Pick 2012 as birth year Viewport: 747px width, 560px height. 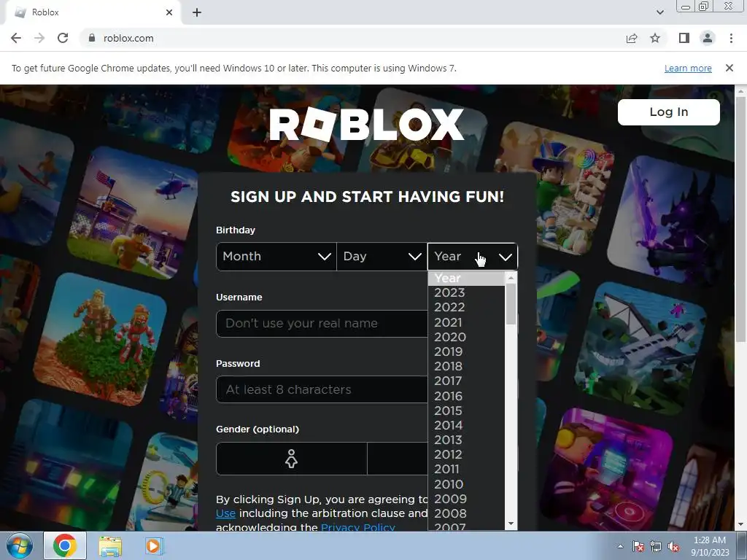click(x=466, y=455)
